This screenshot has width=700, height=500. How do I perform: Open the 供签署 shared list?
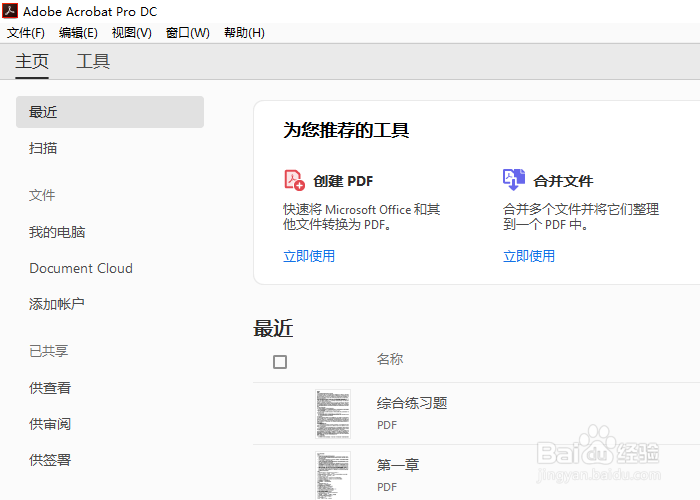(x=50, y=460)
